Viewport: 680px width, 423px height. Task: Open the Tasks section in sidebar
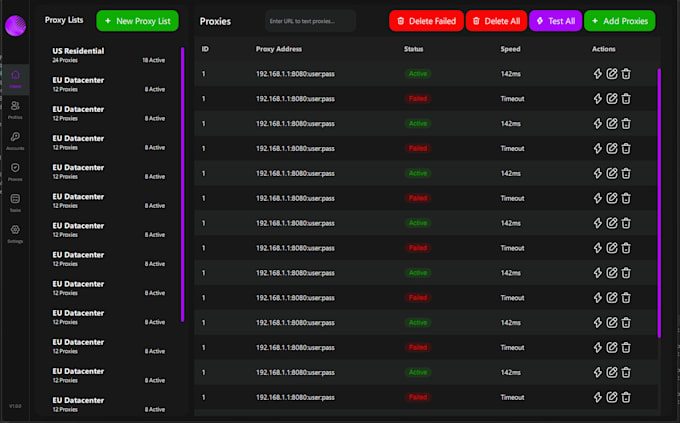pos(15,203)
